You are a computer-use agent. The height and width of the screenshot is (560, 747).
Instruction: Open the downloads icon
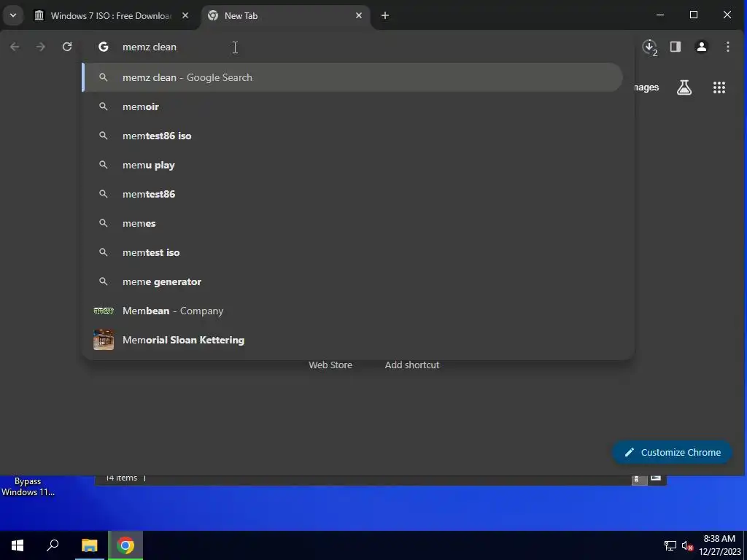pyautogui.click(x=649, y=47)
